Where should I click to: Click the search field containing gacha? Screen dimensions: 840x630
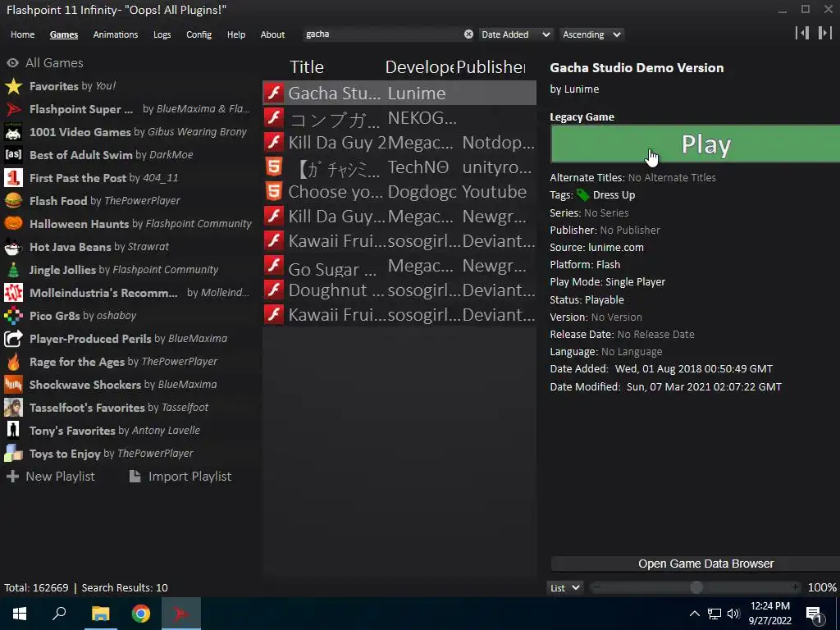click(x=383, y=34)
